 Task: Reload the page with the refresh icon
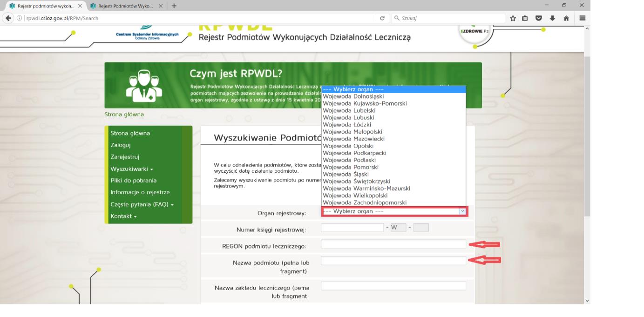tap(382, 18)
